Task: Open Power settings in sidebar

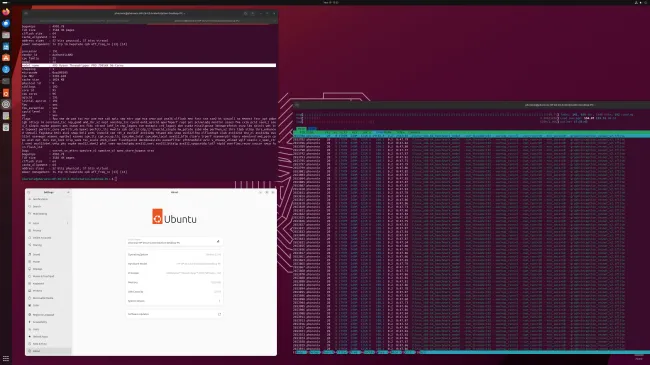Action: (x=48, y=262)
